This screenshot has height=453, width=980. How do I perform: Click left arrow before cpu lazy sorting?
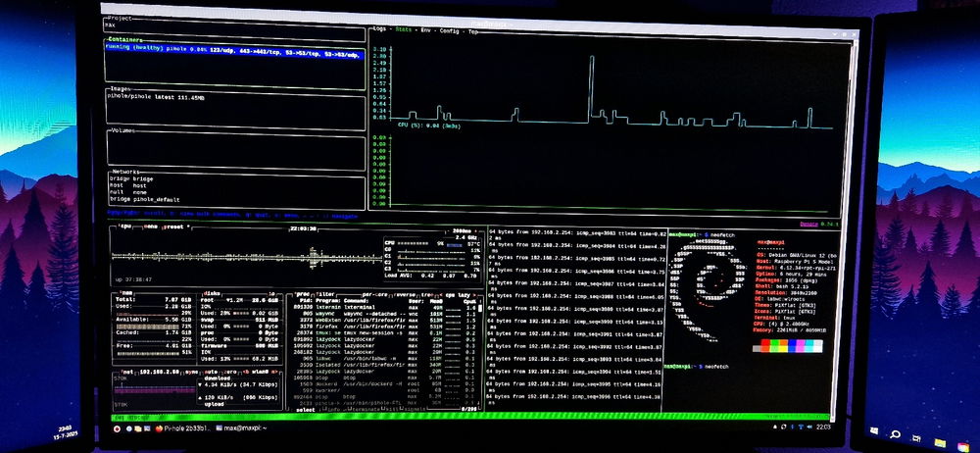[442, 294]
